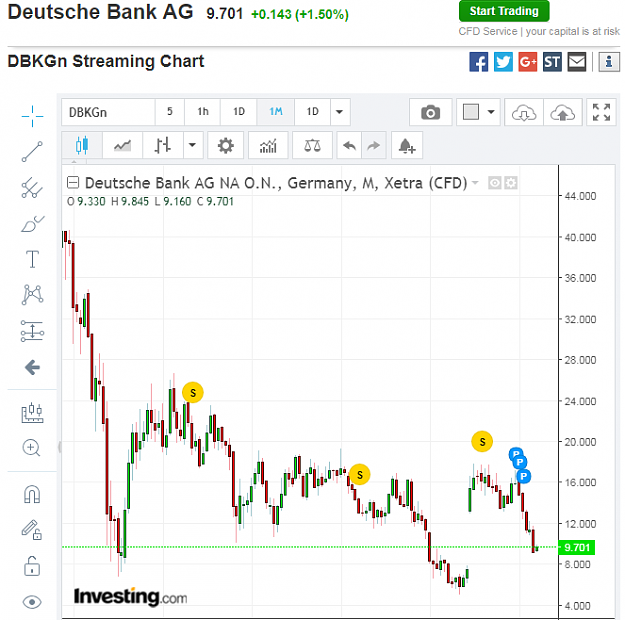Expand toolbar via small arrow under candles
Image resolution: width=625 pixels, height=620 pixels.
click(x=74, y=161)
